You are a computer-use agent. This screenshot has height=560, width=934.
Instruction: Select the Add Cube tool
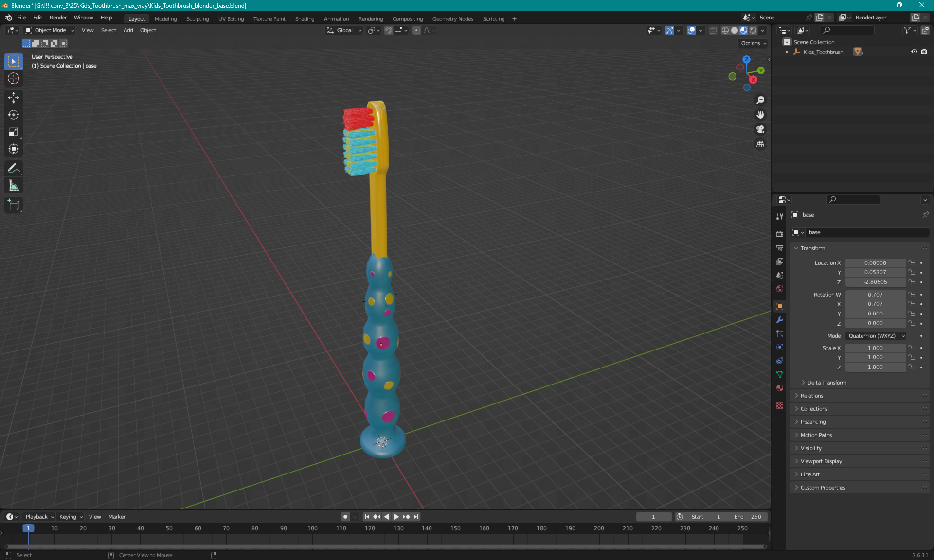pos(14,205)
